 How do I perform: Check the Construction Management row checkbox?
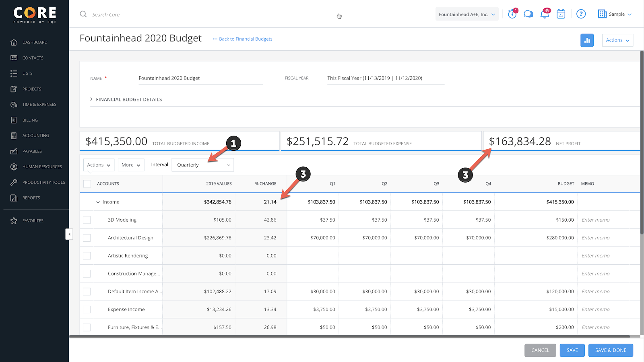tap(87, 274)
